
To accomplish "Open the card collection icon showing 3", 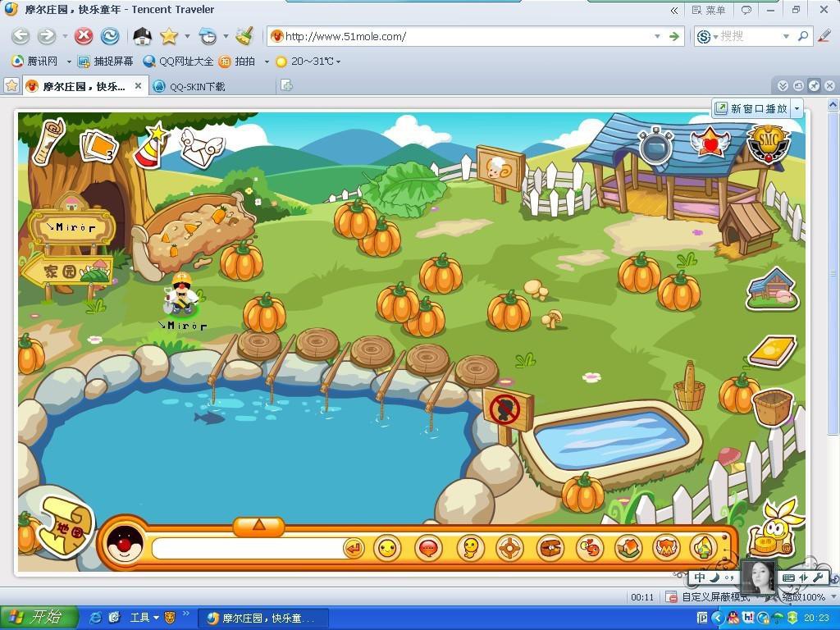I will tap(99, 145).
